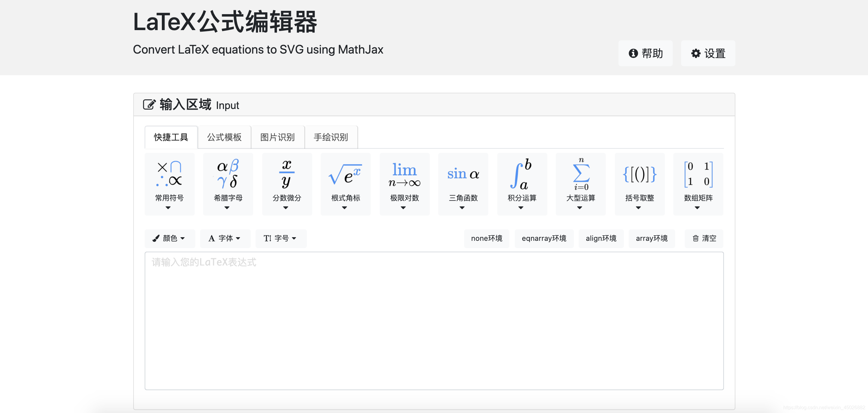This screenshot has width=868, height=413.
Task: Clear the input with the trash (清空) button
Action: point(704,238)
